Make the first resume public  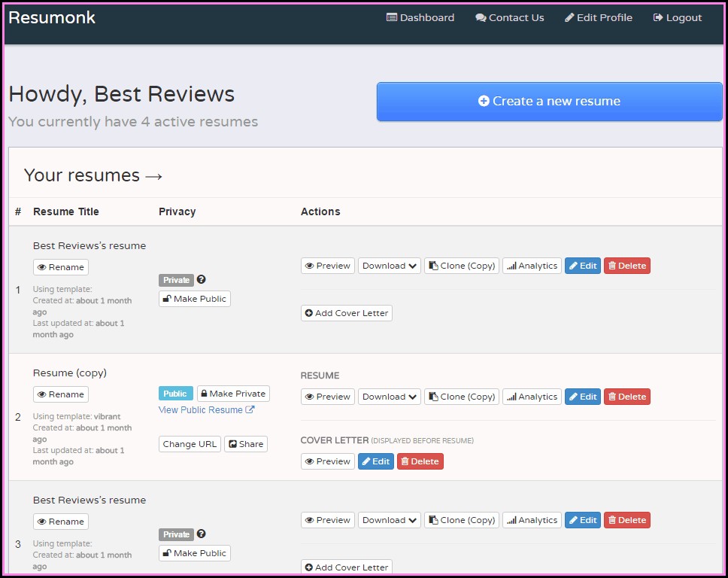[x=194, y=299]
